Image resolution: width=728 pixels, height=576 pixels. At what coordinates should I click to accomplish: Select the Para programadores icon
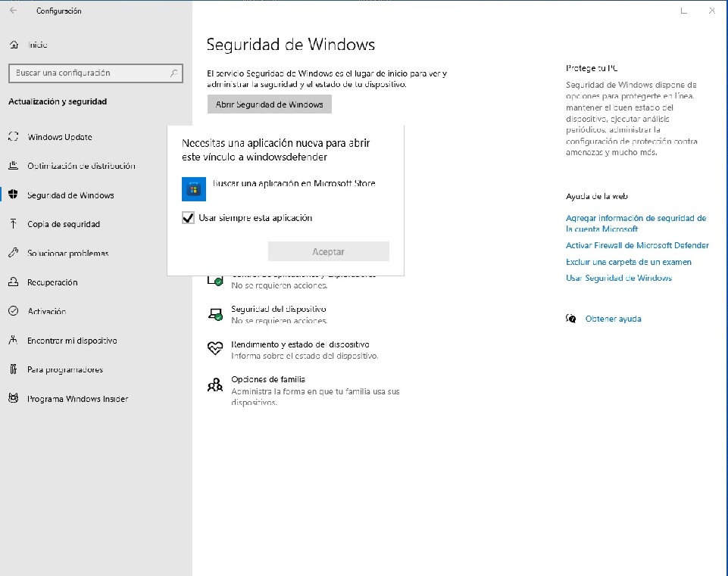coord(14,369)
